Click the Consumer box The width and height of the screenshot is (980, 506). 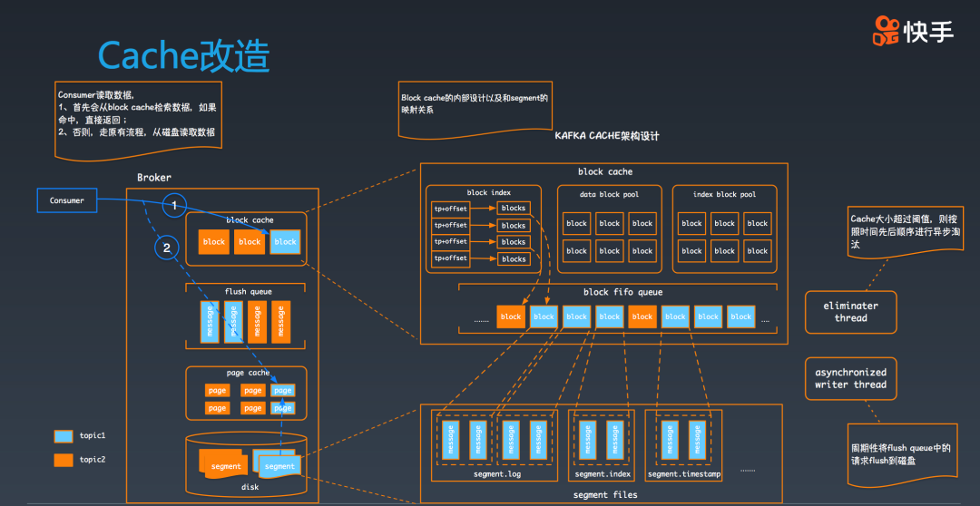point(67,200)
